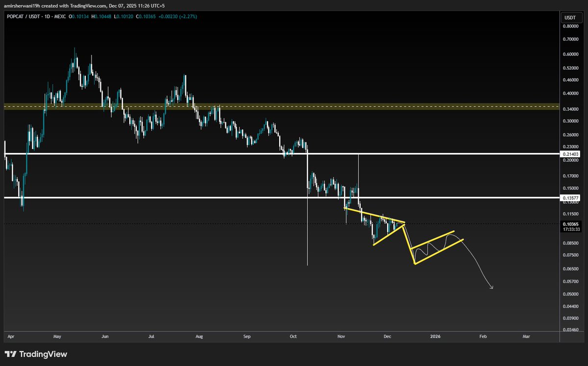Image resolution: width=588 pixels, height=366 pixels.
Task: Click the 0.60000 price axis tick
Action: 570,54
